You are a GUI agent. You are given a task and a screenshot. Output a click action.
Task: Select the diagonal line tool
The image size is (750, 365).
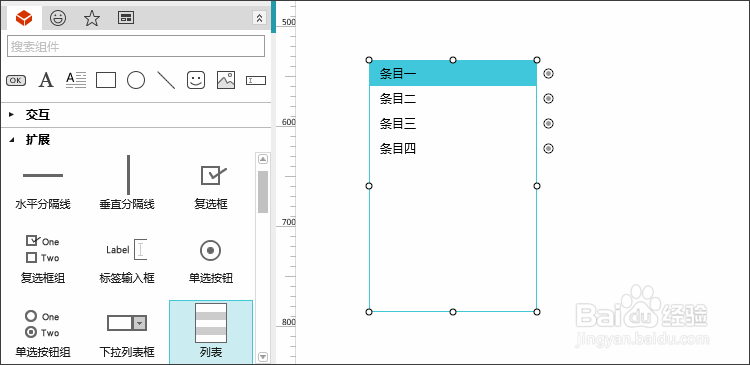click(166, 80)
